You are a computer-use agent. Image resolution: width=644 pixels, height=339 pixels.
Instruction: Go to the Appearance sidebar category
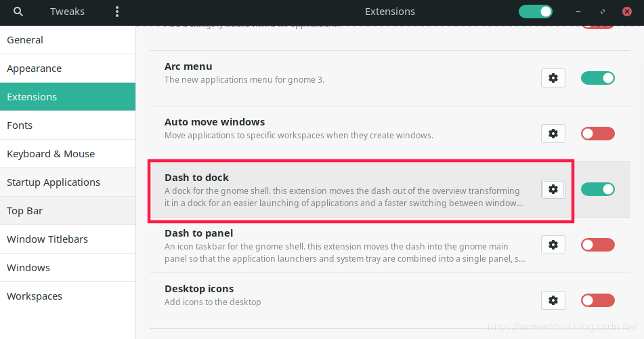click(x=68, y=68)
